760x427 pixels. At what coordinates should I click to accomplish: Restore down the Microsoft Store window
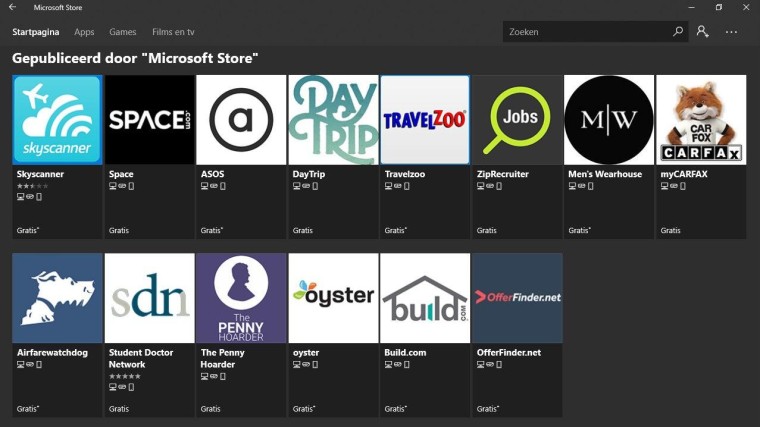(719, 7)
